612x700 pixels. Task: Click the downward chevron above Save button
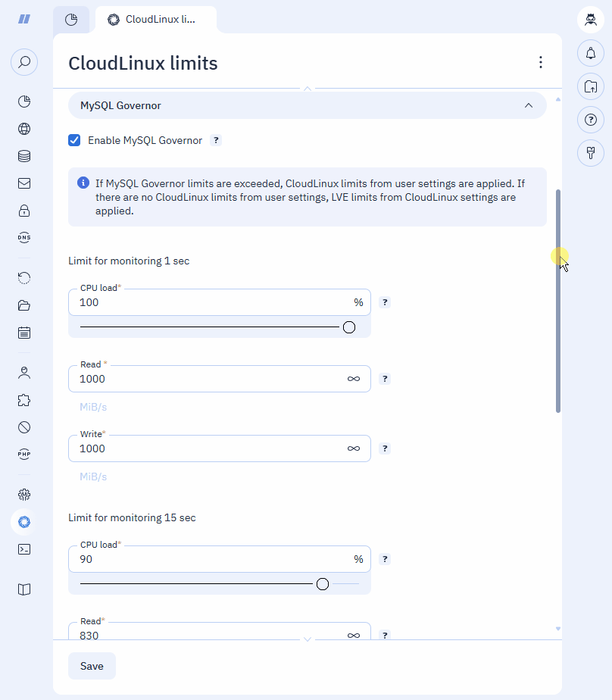pyautogui.click(x=307, y=639)
